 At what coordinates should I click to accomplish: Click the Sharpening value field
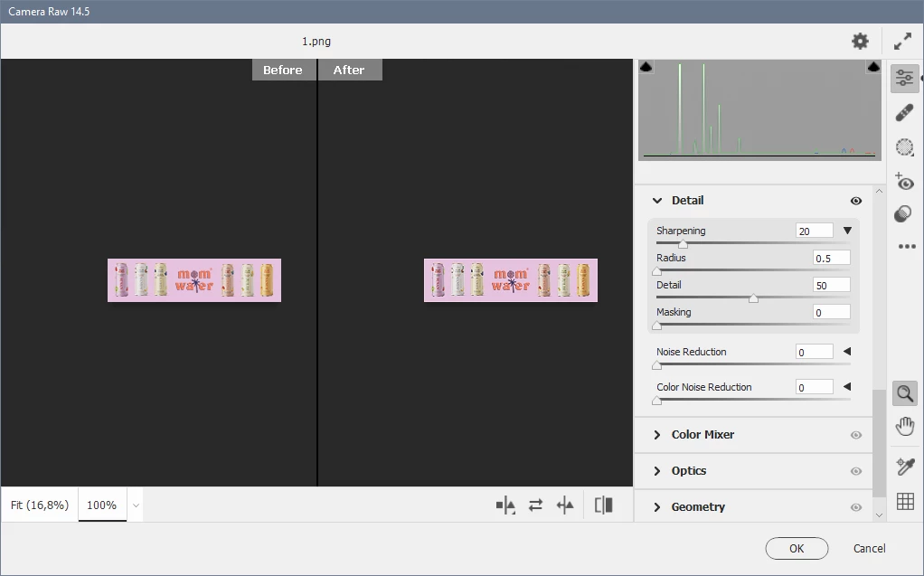tap(814, 231)
